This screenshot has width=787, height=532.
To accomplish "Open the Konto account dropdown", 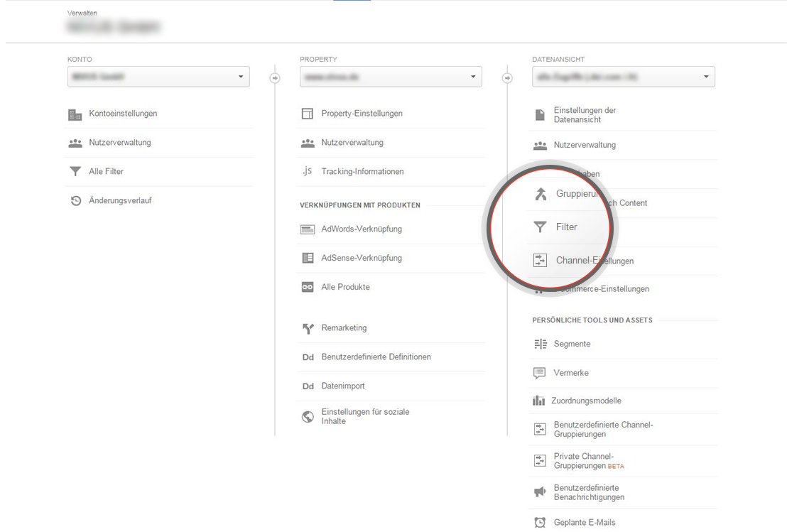I will click(x=158, y=77).
